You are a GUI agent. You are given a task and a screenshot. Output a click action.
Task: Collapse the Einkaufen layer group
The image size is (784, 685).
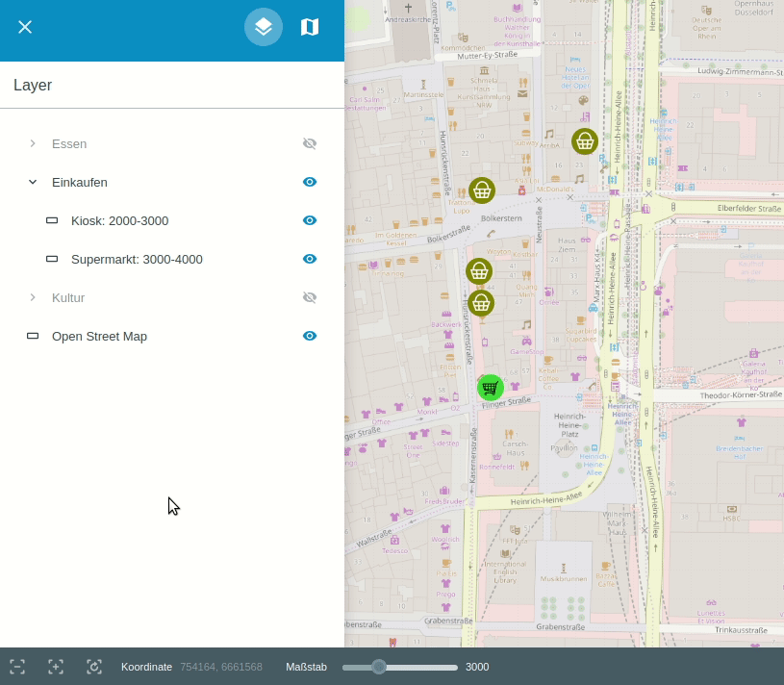[x=33, y=182]
